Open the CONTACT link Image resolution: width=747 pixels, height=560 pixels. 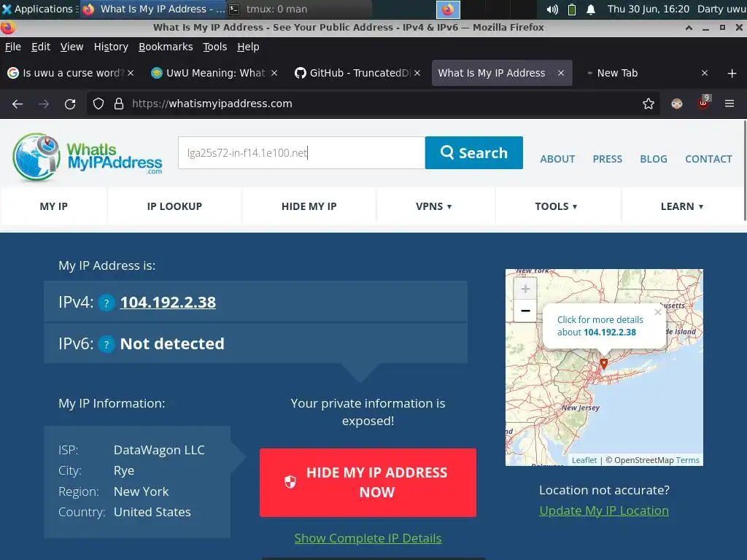click(708, 159)
